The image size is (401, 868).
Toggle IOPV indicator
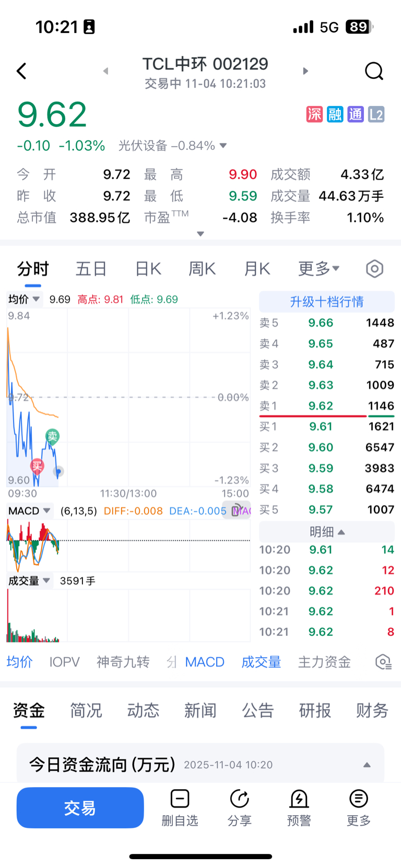tap(64, 662)
